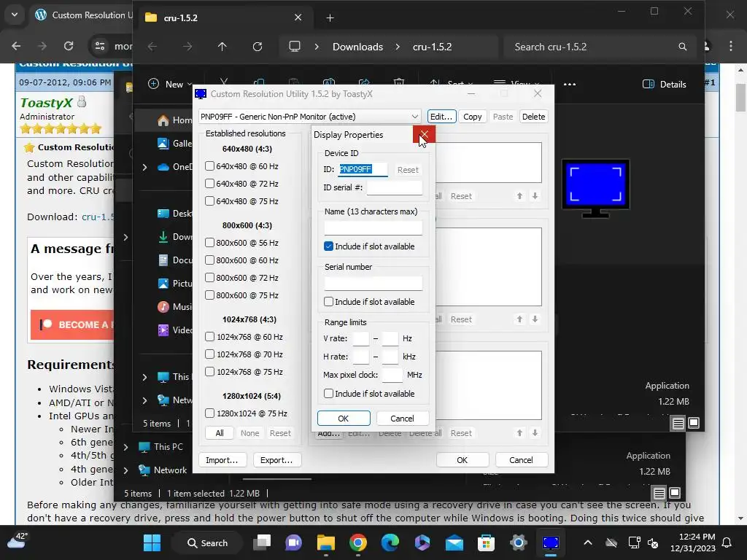Switch Explorer to large icons view
Screen dimensions: 747x560
click(694, 422)
